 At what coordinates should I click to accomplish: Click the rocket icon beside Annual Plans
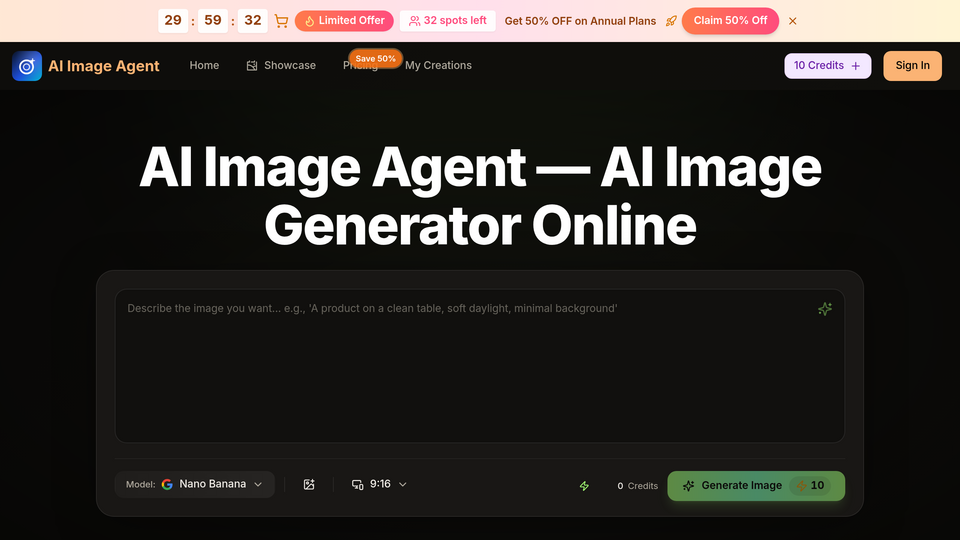[671, 21]
